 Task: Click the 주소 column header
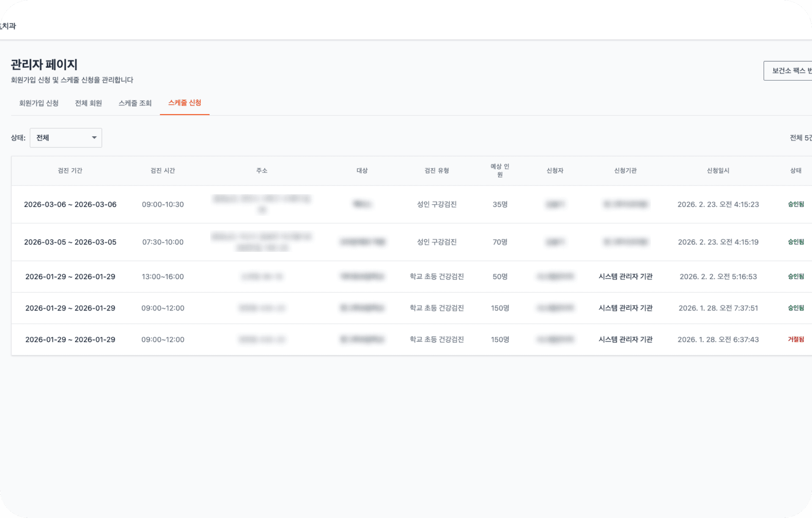(x=262, y=171)
